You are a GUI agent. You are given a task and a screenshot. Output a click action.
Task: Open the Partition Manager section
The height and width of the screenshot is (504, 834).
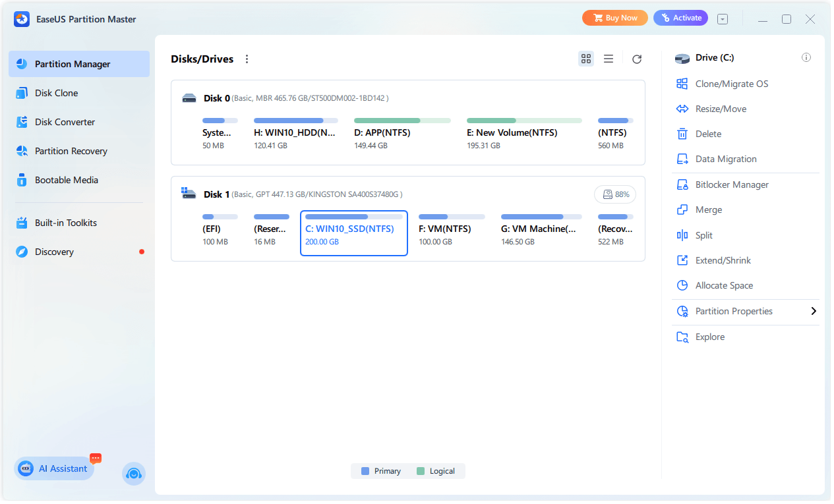[x=79, y=64]
